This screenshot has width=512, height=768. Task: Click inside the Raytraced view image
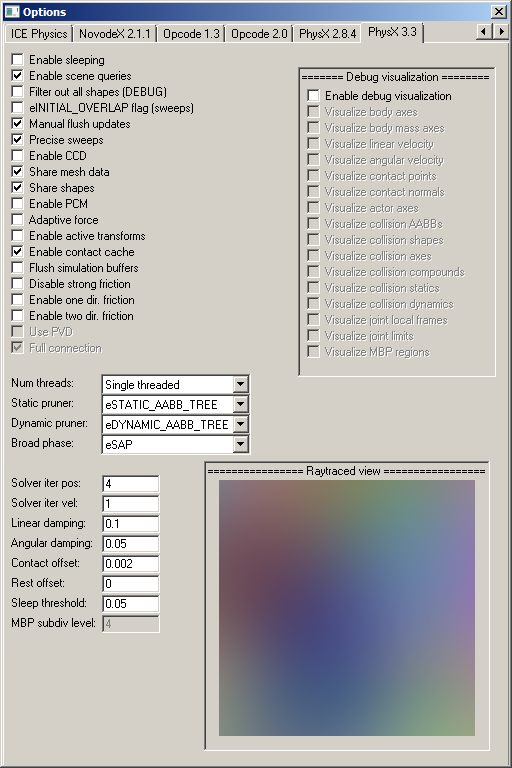click(347, 608)
